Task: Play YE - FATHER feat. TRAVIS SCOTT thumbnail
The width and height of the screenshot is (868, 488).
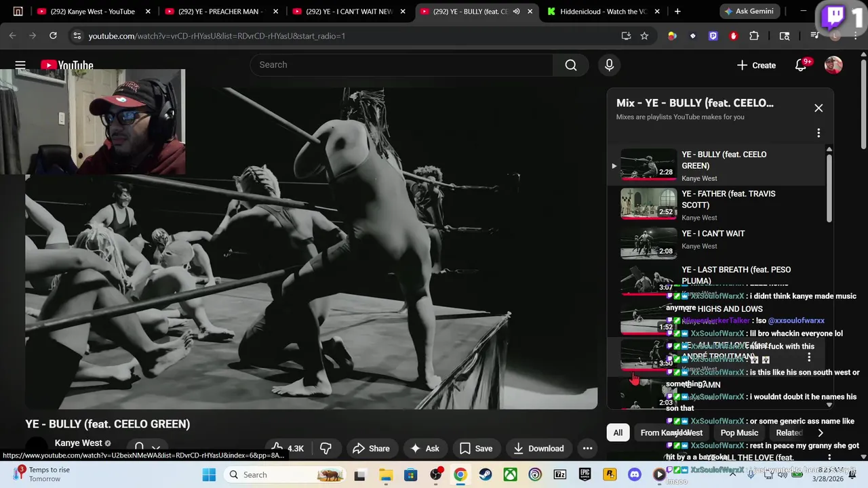Action: [649, 203]
